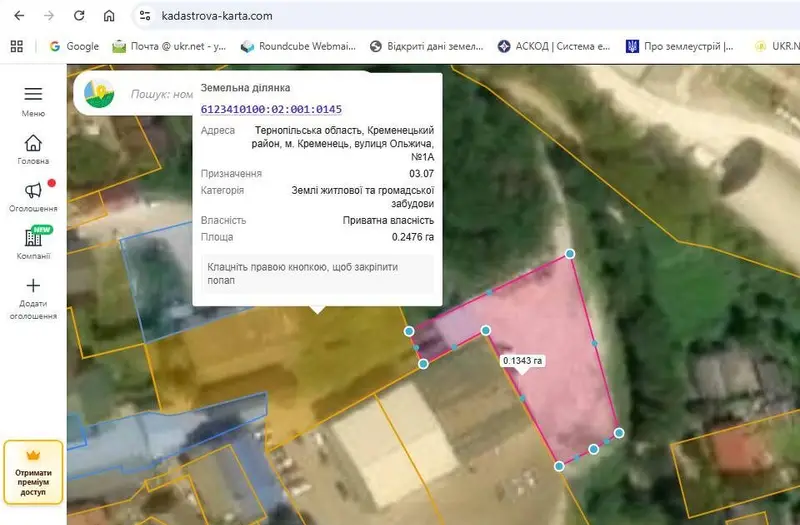The width and height of the screenshot is (800, 525).
Task: Open the Почта @ ukr.net bookmark
Action: click(x=169, y=46)
